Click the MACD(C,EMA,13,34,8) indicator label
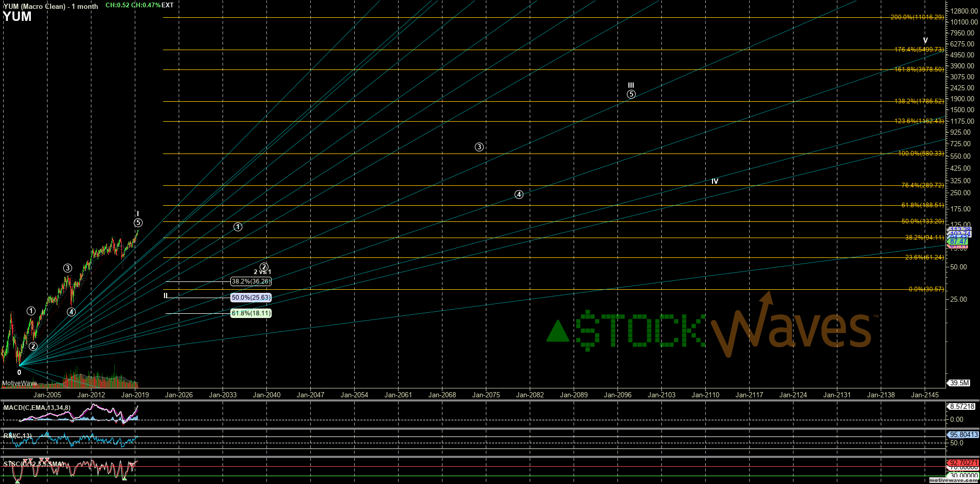Viewport: 980px width, 484px height. tap(37, 408)
